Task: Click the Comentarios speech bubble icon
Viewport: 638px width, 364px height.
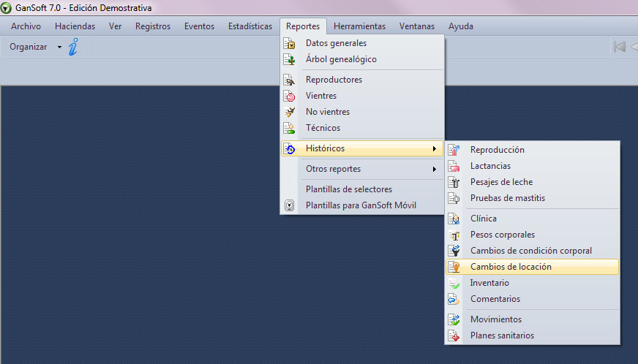Action: [x=454, y=299]
